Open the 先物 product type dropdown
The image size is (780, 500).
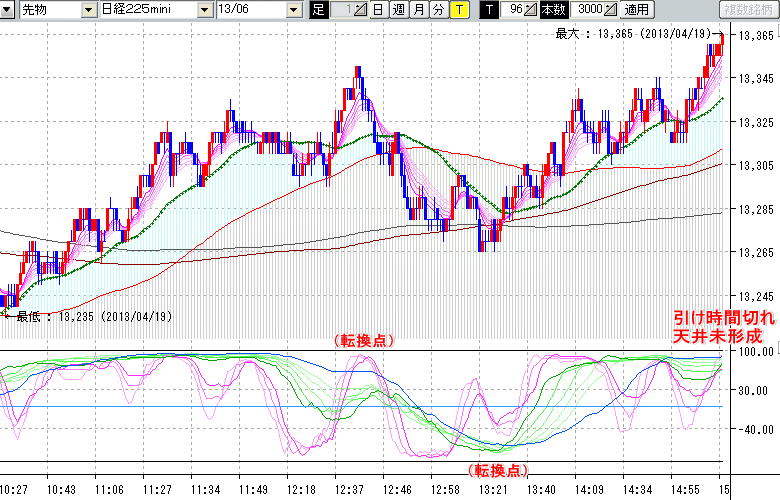(x=89, y=10)
